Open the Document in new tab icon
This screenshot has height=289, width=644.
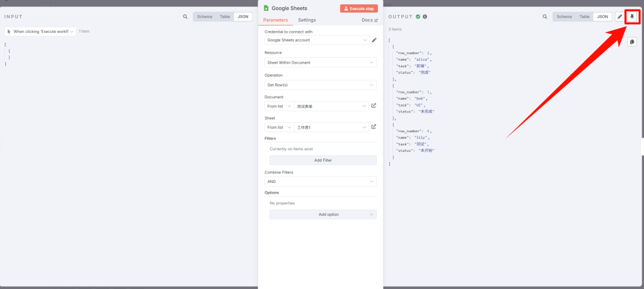click(374, 106)
